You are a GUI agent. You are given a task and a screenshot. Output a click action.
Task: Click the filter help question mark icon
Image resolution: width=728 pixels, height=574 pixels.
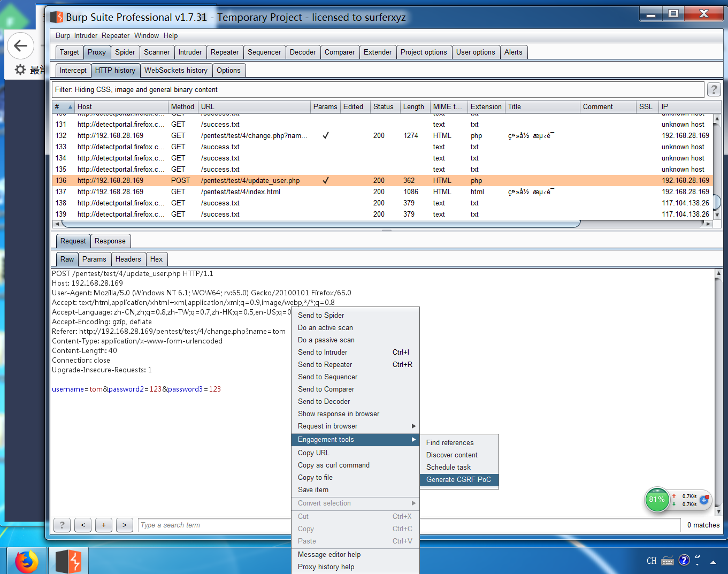pyautogui.click(x=714, y=89)
